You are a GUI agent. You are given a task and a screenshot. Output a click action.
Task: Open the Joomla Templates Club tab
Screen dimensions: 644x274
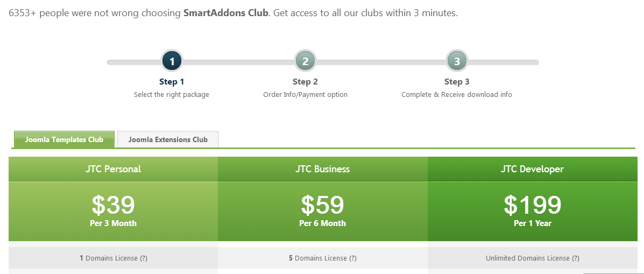pos(64,139)
